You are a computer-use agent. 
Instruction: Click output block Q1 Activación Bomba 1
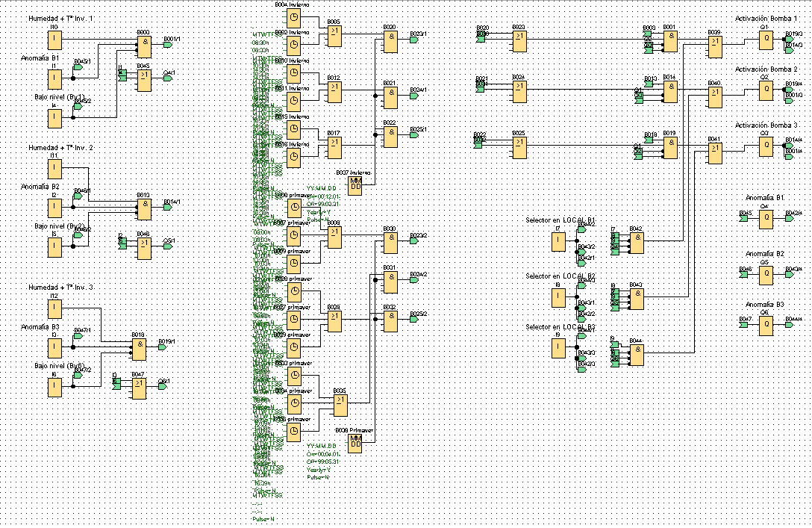point(766,40)
